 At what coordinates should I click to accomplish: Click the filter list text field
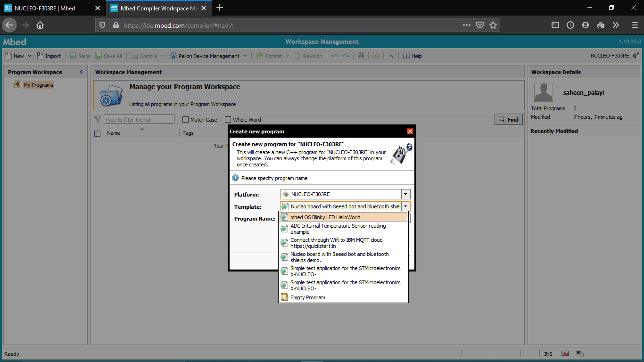click(x=139, y=120)
